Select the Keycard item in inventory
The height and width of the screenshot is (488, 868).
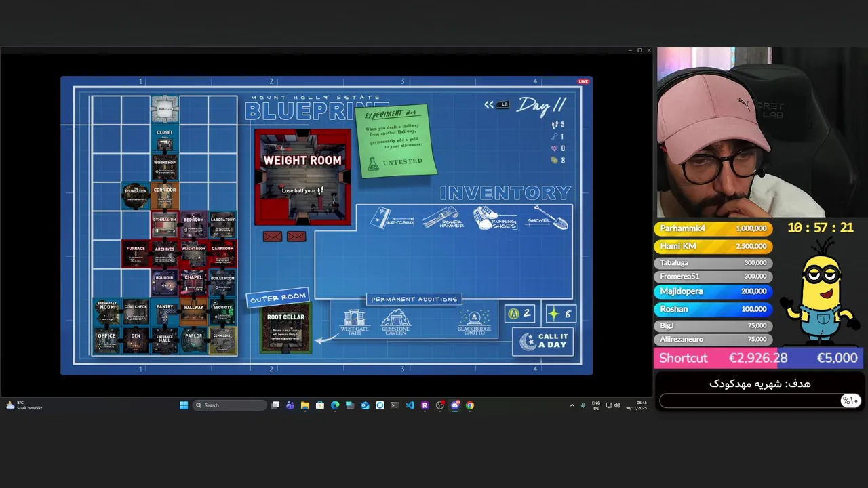coord(393,218)
